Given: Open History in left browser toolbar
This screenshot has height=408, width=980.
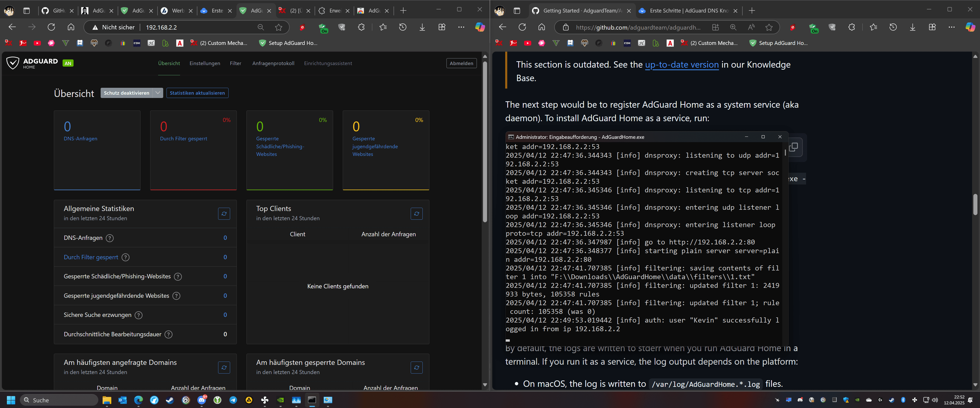Looking at the screenshot, I should [403, 27].
